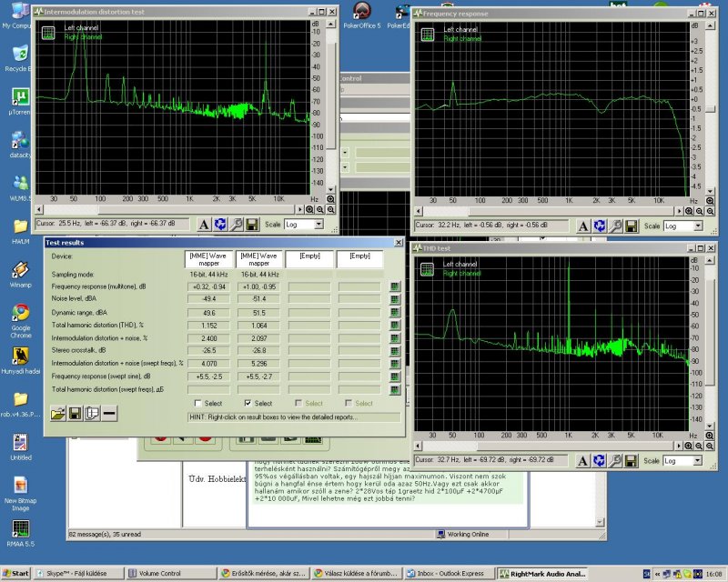Click the Start button

coord(15,574)
